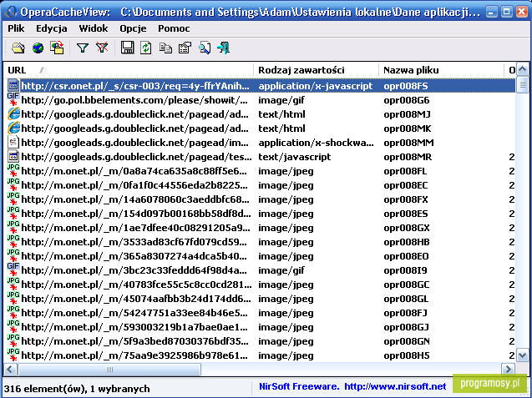
Task: Click the Internet Explorer icon of opr008MJ row
Action: pyautogui.click(x=13, y=114)
